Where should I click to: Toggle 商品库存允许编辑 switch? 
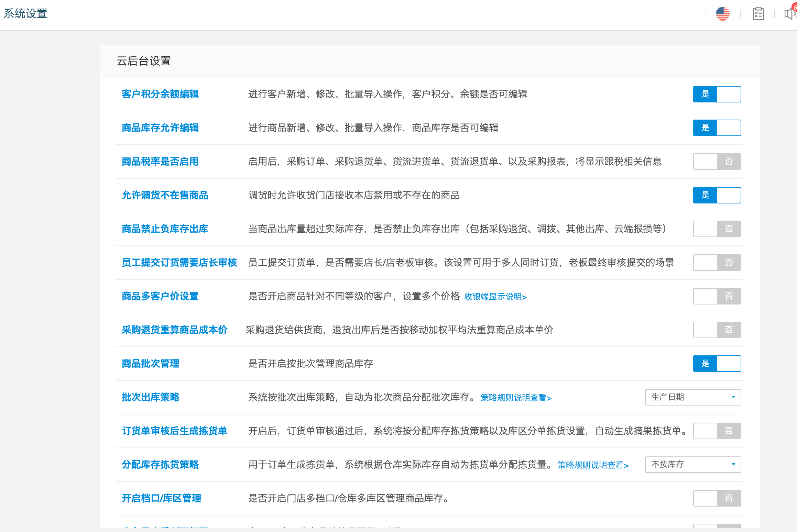pos(717,128)
